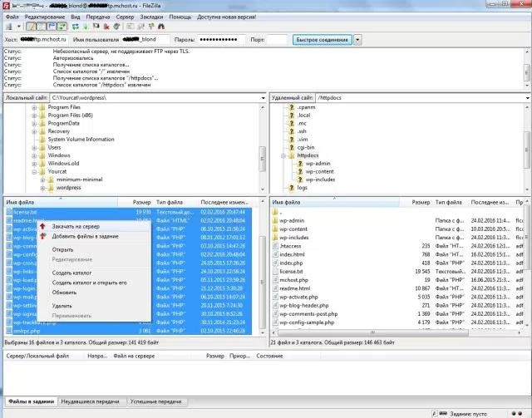The height and width of the screenshot is (418, 532).
Task: Click the Пароль field
Action: [221, 39]
